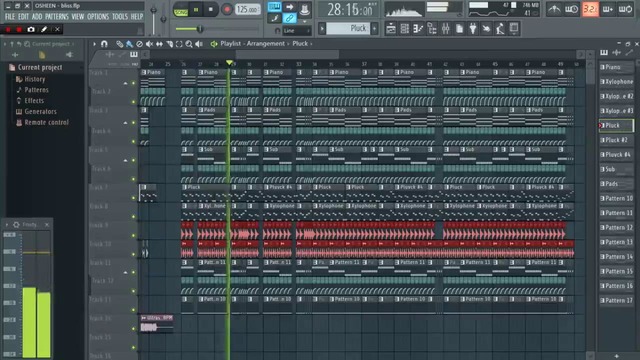Mute Track 2 using its green dot
The image size is (640, 360).
point(133,102)
